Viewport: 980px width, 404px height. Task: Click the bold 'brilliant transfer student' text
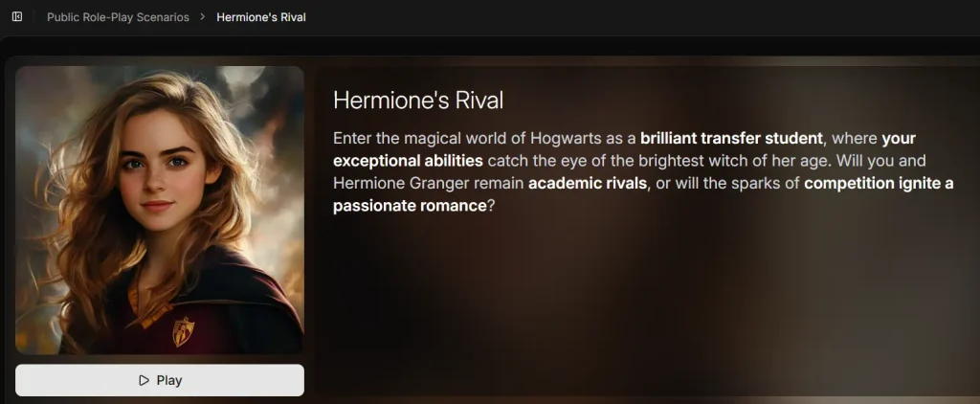coord(731,138)
